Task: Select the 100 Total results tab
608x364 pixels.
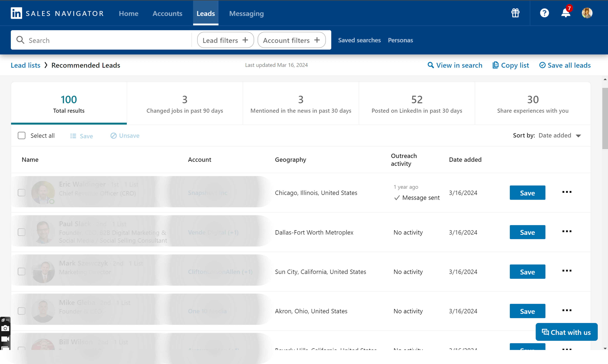Action: click(69, 103)
